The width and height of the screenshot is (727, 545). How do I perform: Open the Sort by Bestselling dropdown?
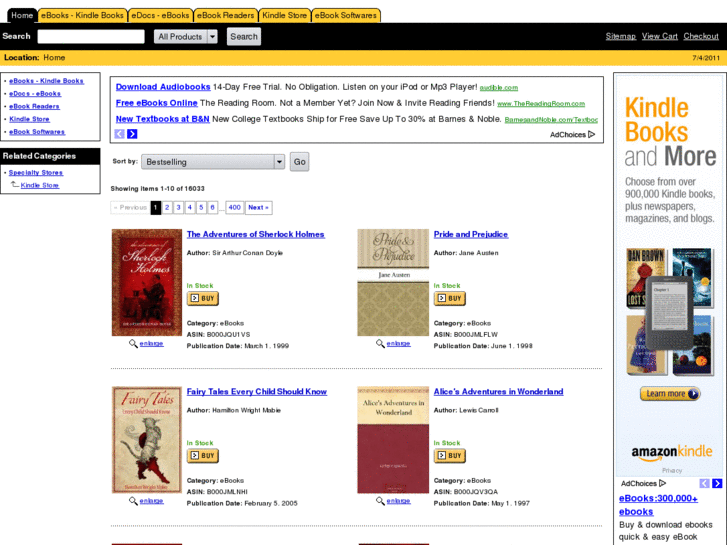pos(213,162)
